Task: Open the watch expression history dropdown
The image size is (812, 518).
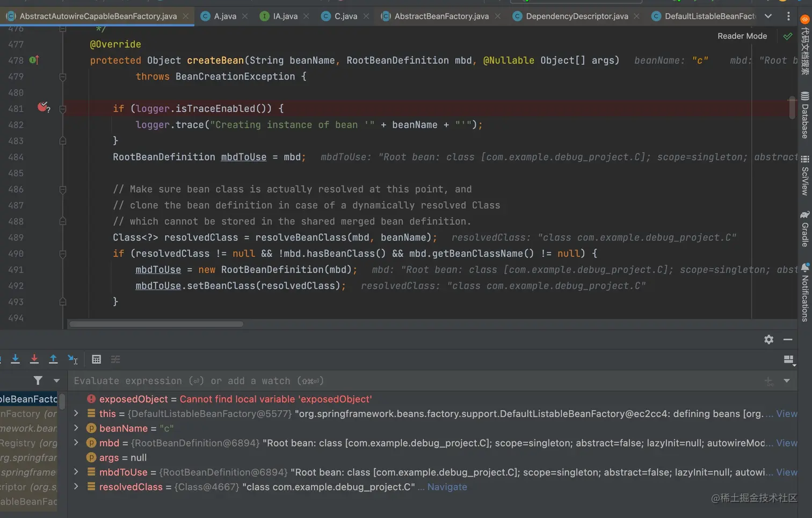Action: (x=787, y=380)
